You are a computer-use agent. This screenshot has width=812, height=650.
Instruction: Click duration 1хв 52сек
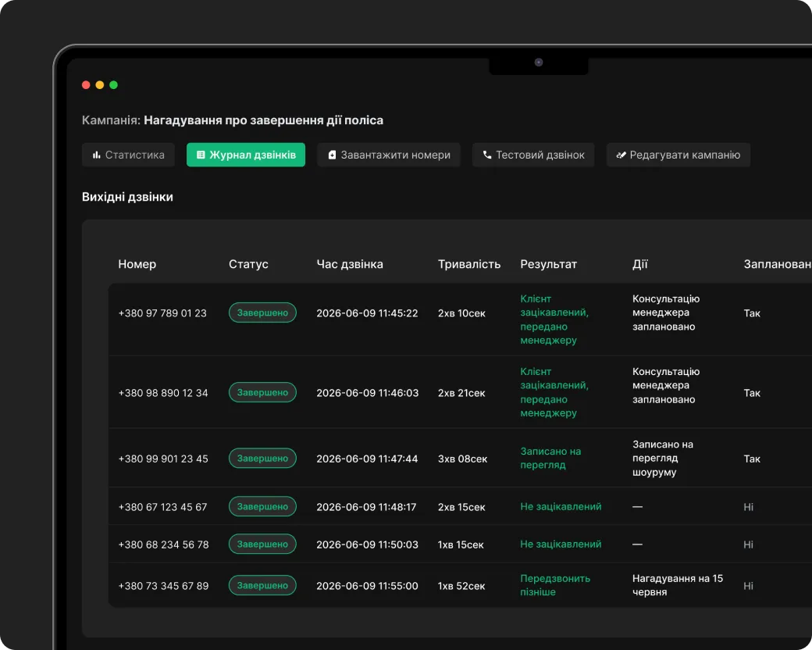pos(462,586)
